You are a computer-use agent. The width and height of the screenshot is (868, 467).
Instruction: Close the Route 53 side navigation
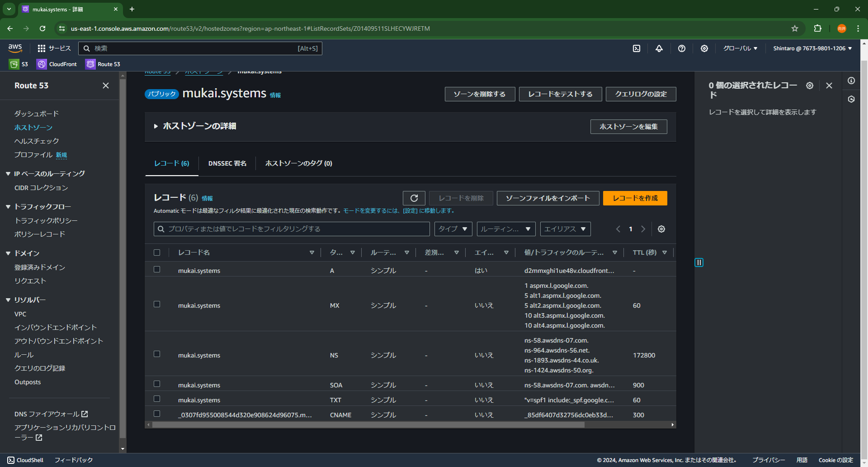point(106,86)
